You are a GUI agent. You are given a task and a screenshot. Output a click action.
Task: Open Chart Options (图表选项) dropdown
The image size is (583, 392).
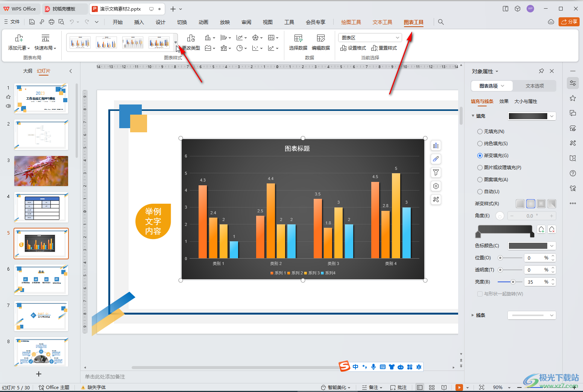(492, 86)
